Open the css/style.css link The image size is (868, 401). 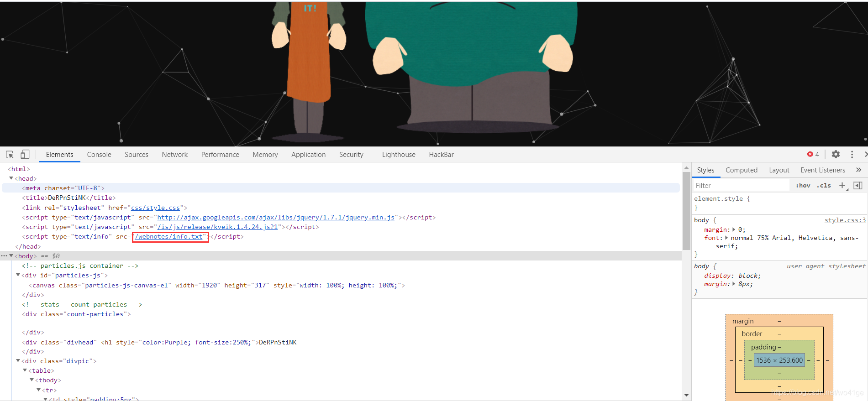tap(156, 208)
